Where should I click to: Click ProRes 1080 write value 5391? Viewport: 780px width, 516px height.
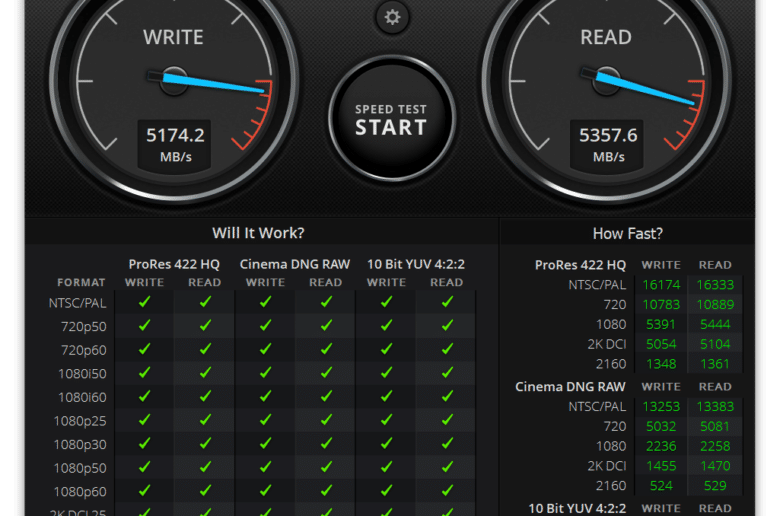[661, 324]
